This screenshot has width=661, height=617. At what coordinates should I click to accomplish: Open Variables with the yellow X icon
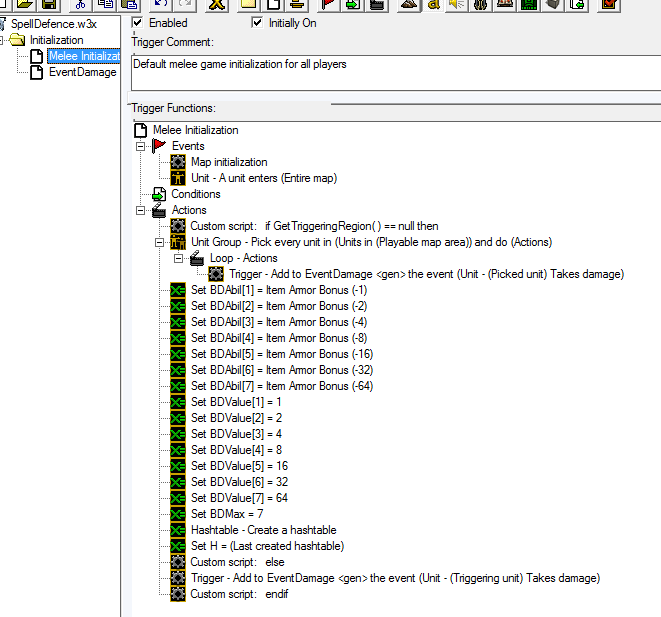pos(217,4)
